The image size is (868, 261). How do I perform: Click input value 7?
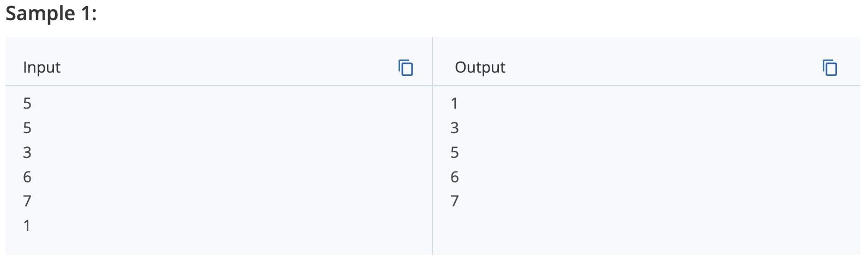click(27, 201)
